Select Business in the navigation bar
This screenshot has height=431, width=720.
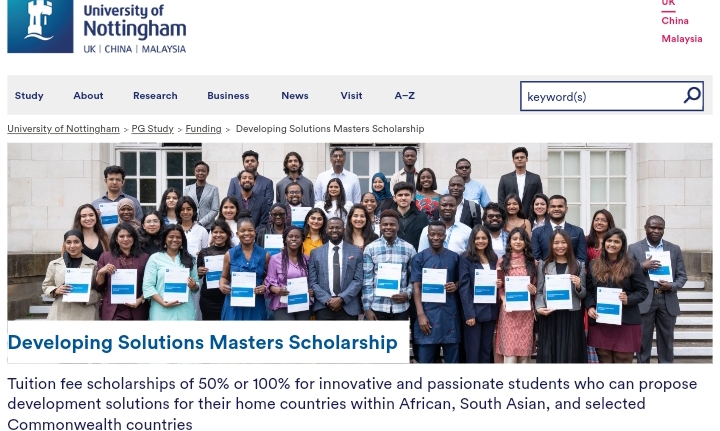click(x=228, y=96)
